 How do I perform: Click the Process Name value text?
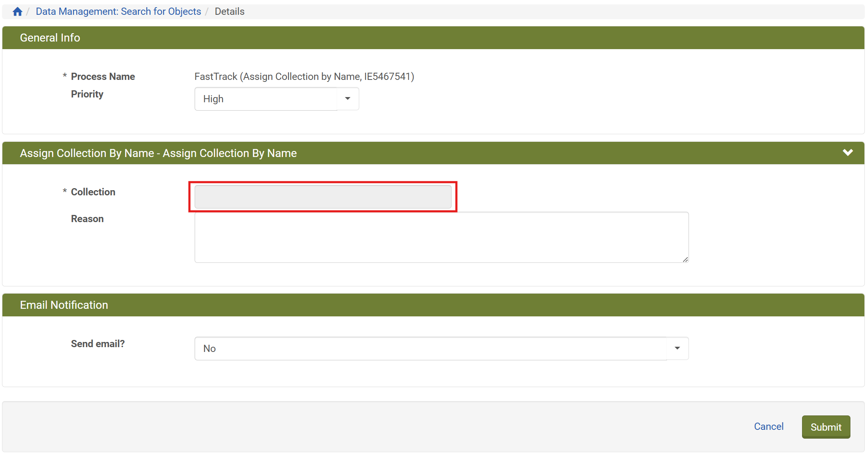pos(304,76)
